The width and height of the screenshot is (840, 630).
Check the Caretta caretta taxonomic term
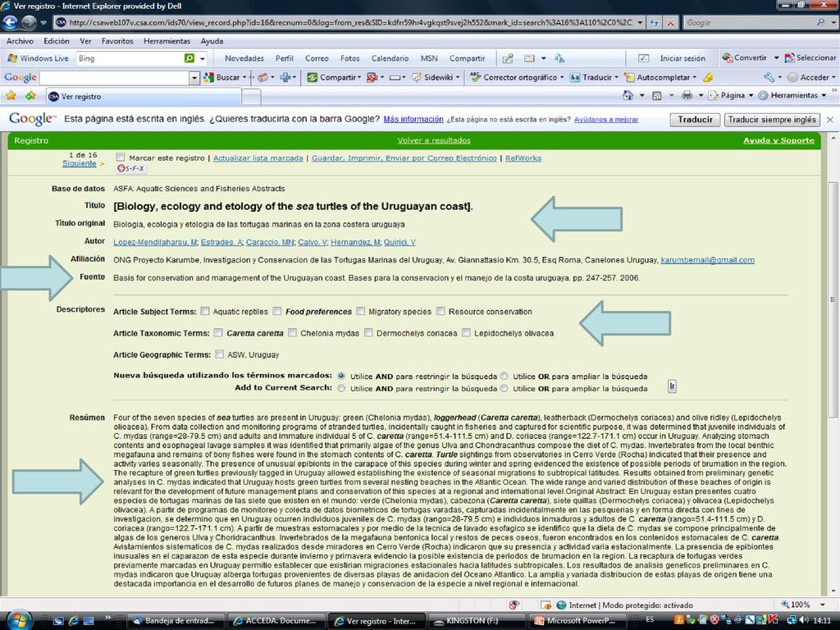[x=218, y=333]
